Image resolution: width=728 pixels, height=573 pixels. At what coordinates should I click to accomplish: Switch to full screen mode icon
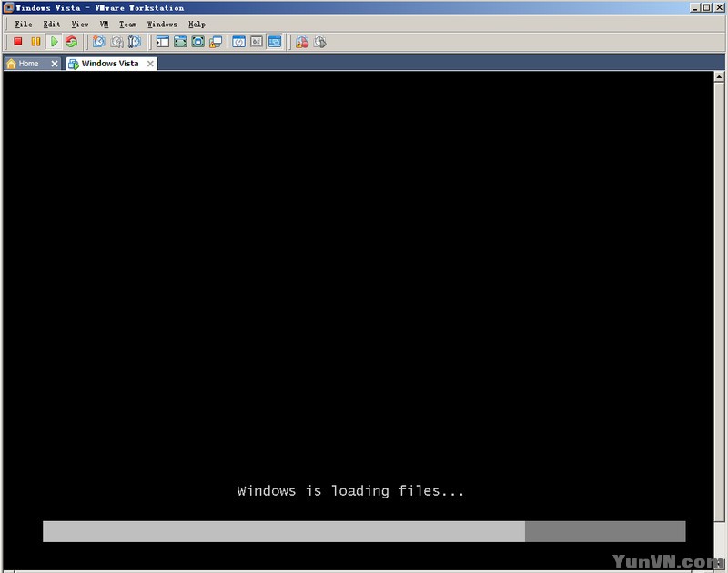(180, 42)
